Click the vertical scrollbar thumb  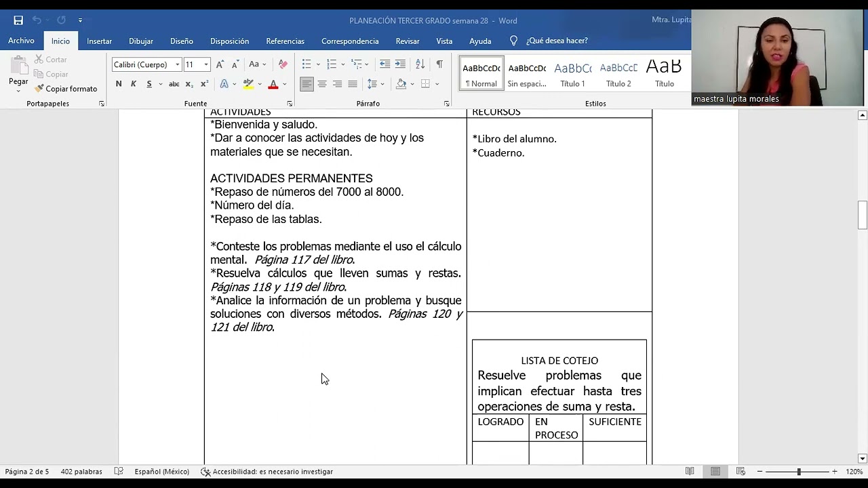(863, 216)
